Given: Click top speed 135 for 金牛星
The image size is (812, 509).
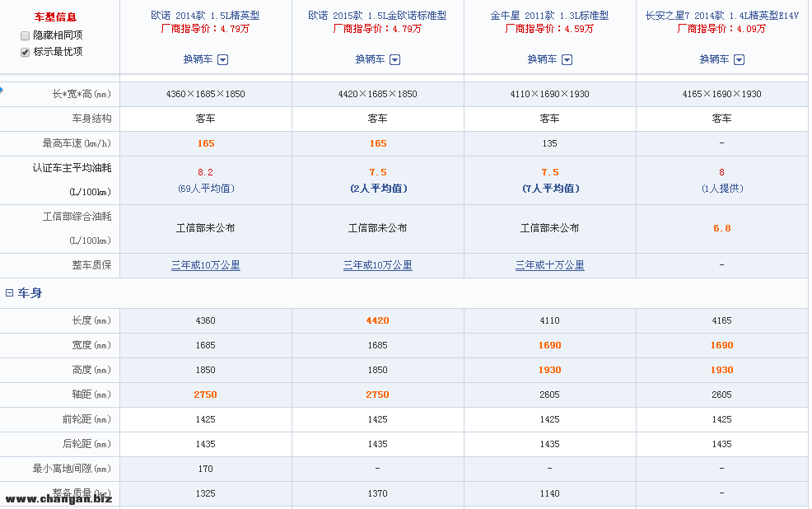Looking at the screenshot, I should [549, 143].
